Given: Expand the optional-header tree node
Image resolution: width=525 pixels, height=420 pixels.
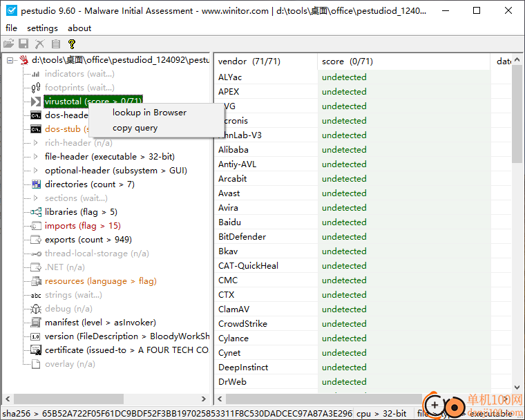Looking at the screenshot, I should [36, 171].
